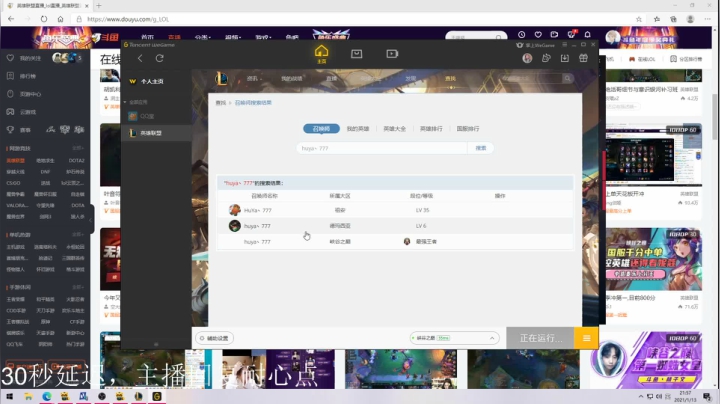The width and height of the screenshot is (720, 404).
Task: Click magnifier icon in LoL banner search
Action: tap(568, 79)
